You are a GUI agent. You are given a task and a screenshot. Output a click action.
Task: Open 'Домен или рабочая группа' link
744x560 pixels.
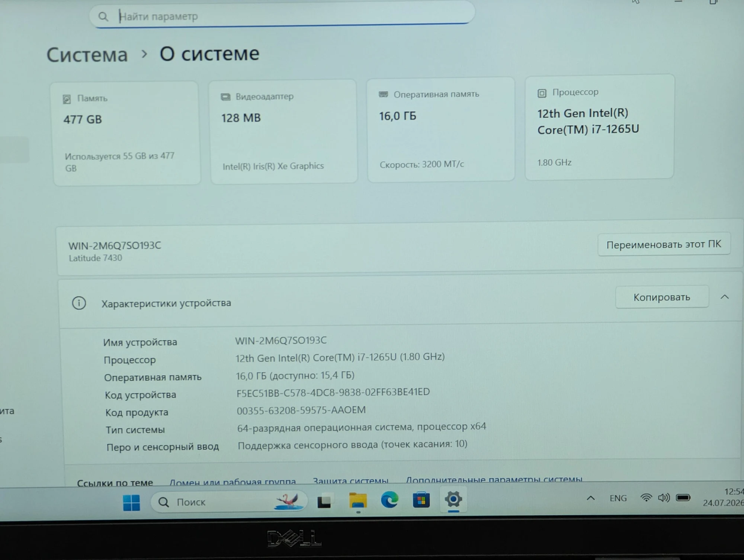click(232, 482)
